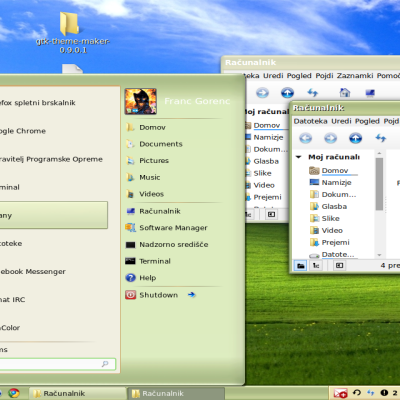Viewport: 400px width, 400px height.
Task: Select Dokum... in front window sidebar
Action: tap(333, 195)
